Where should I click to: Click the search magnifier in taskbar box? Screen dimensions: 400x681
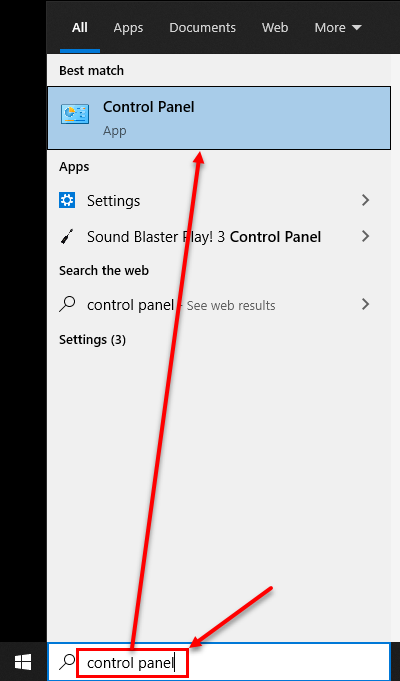tap(67, 662)
